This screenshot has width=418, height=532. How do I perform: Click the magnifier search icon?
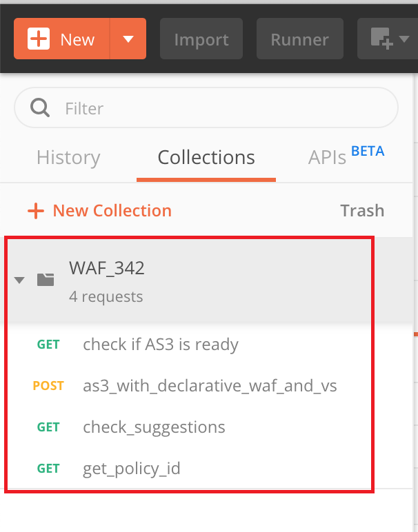point(40,108)
